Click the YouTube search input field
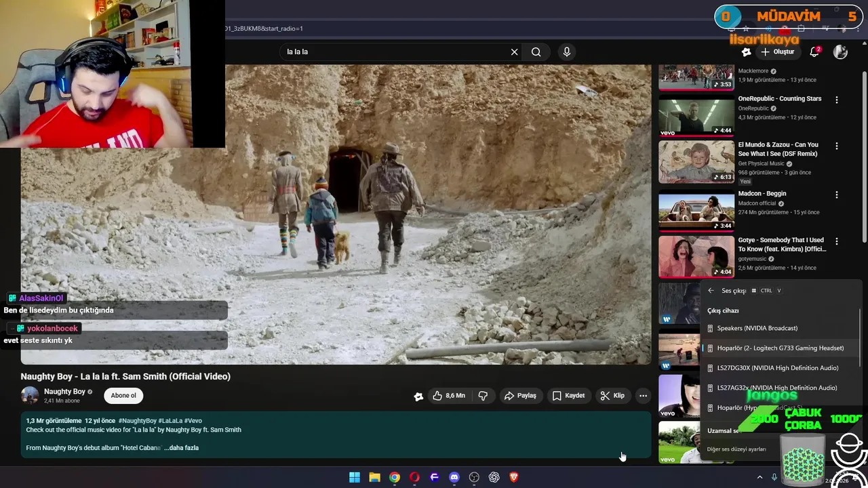 click(x=396, y=52)
